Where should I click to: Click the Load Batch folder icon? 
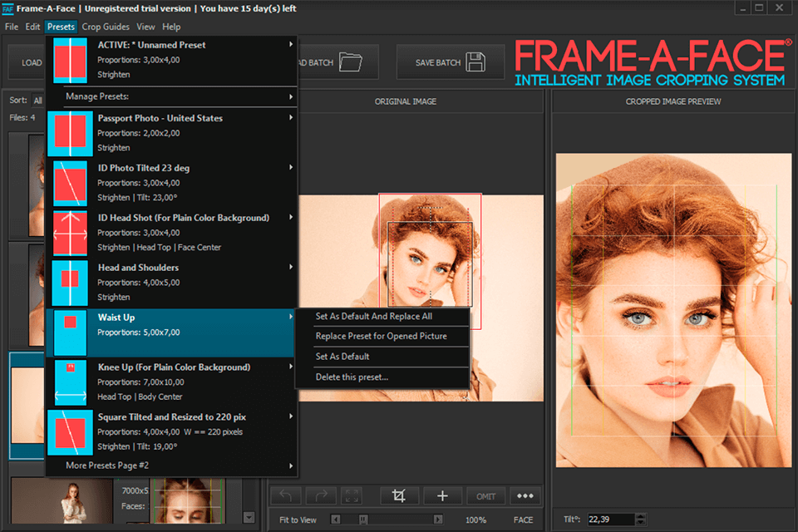[x=351, y=62]
